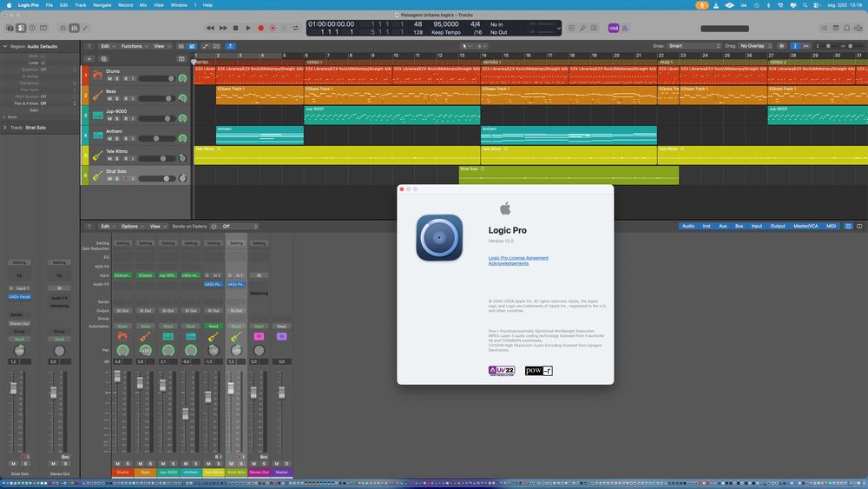Image resolution: width=868 pixels, height=489 pixels.
Task: Toggle the Mixer button in the control bar
Action: click(x=74, y=29)
